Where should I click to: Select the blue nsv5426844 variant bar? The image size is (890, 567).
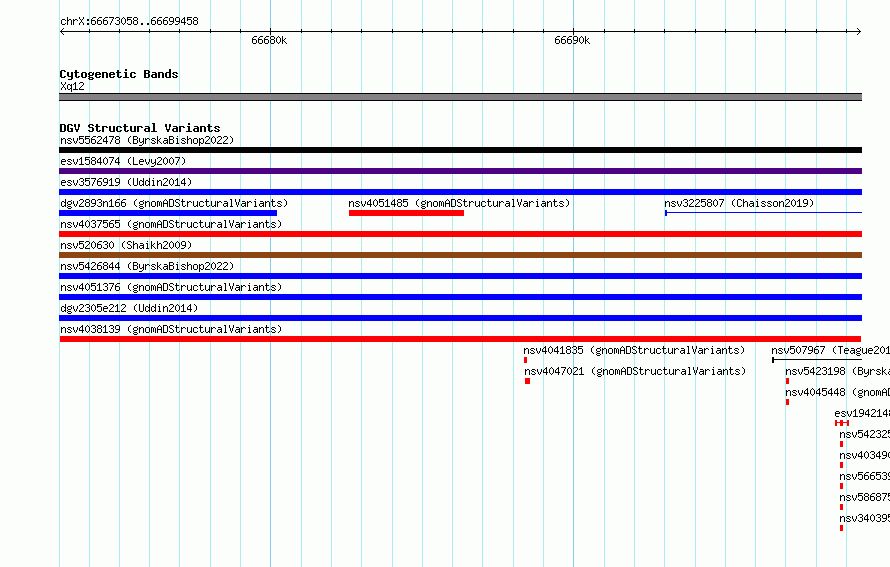point(460,276)
